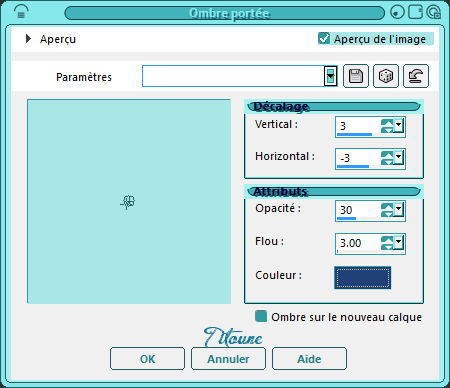This screenshot has height=388, width=450.
Task: Pick the shadow Couleur dark blue swatch
Action: click(x=363, y=277)
